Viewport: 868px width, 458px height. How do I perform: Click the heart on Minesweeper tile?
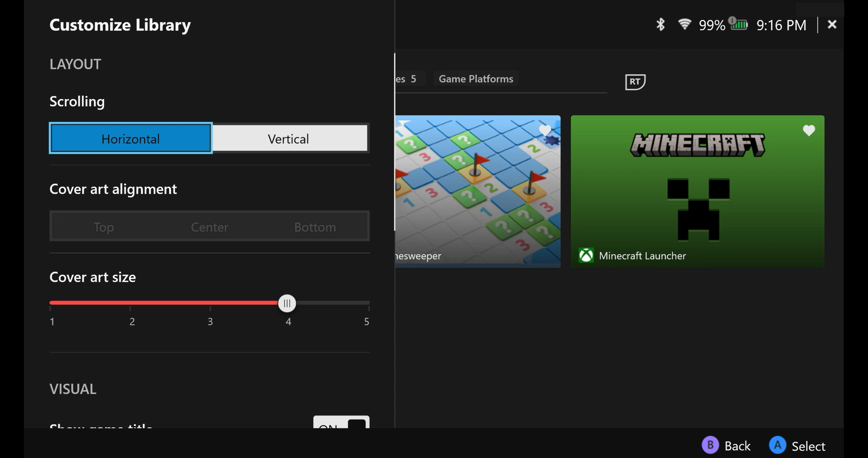point(545,130)
